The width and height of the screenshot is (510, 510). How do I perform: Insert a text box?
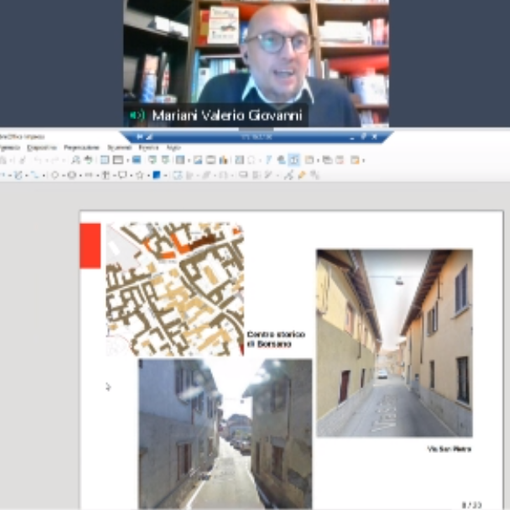point(239,160)
